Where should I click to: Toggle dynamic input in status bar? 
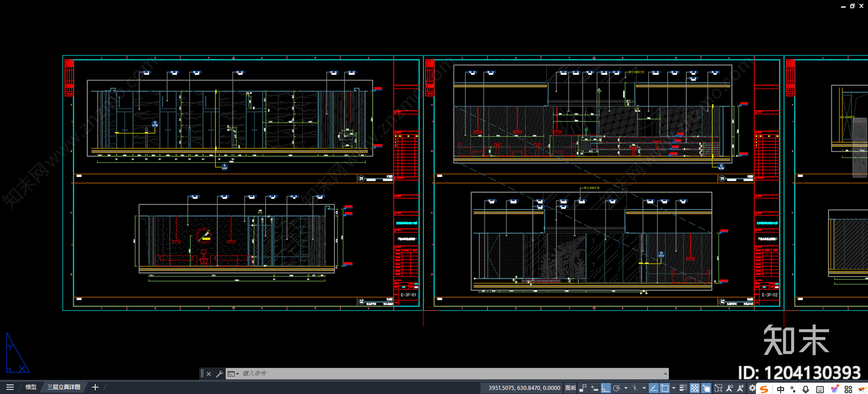tap(595, 388)
